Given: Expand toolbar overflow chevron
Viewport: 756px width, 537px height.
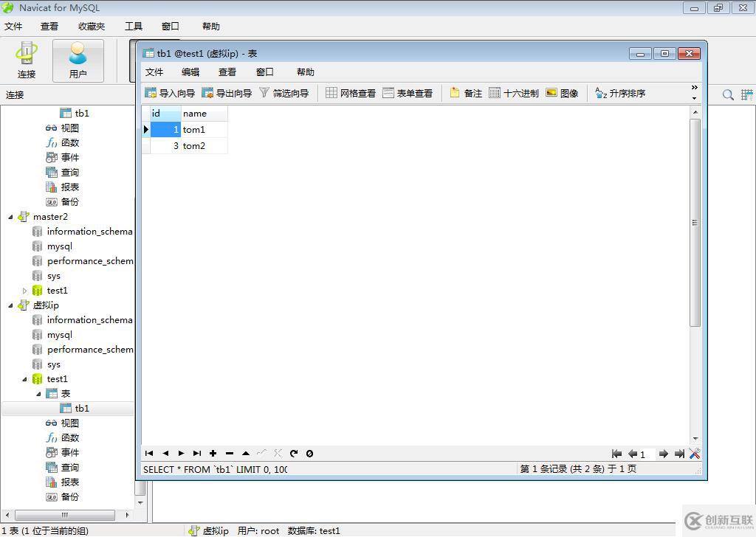Looking at the screenshot, I should click(x=694, y=87).
